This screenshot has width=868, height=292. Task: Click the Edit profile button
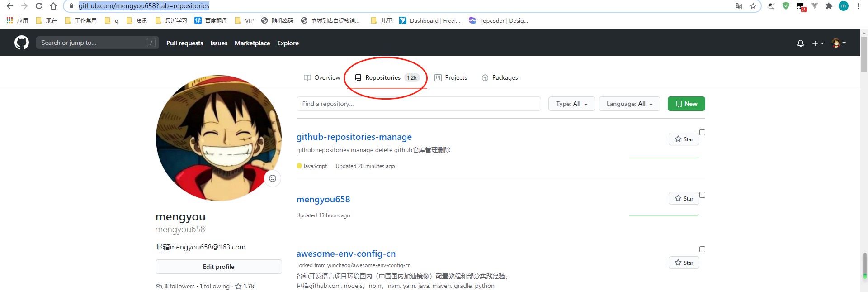click(x=218, y=267)
